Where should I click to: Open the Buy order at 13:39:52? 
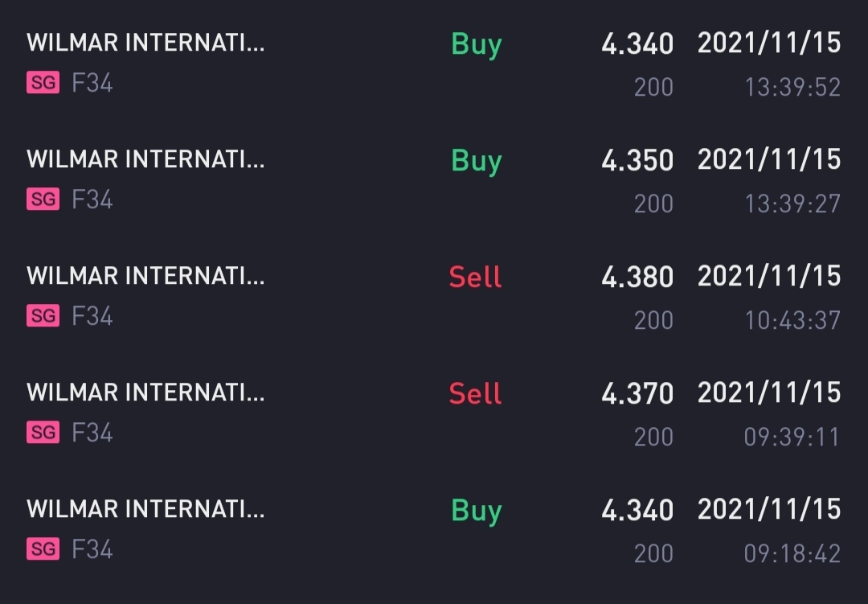point(434,64)
